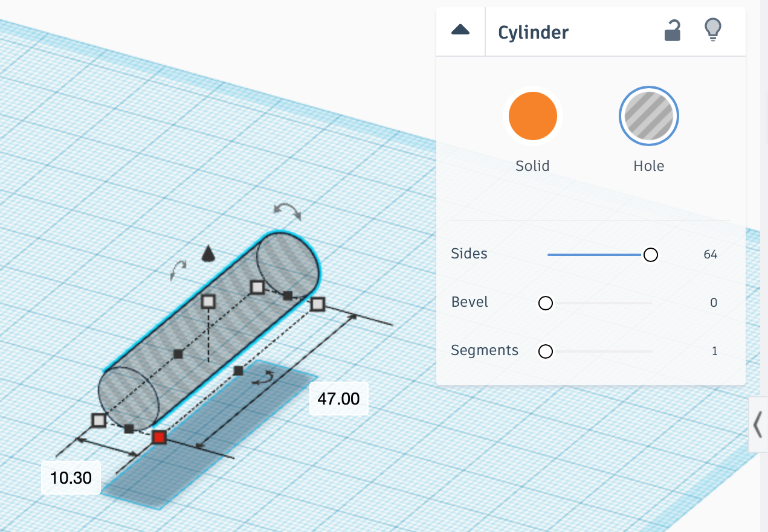Click the rotation arrow above the cylinder
The width and height of the screenshot is (768, 532).
coord(287,211)
